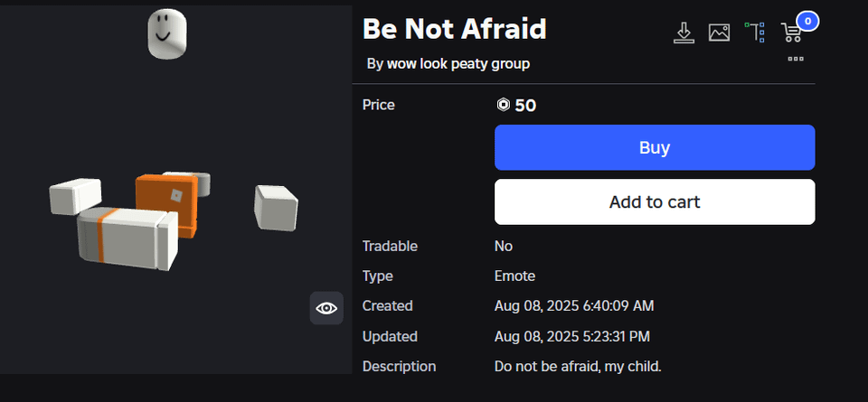Screen dimensions: 868x402
Task: Click the Tradable value No
Action: coord(504,246)
